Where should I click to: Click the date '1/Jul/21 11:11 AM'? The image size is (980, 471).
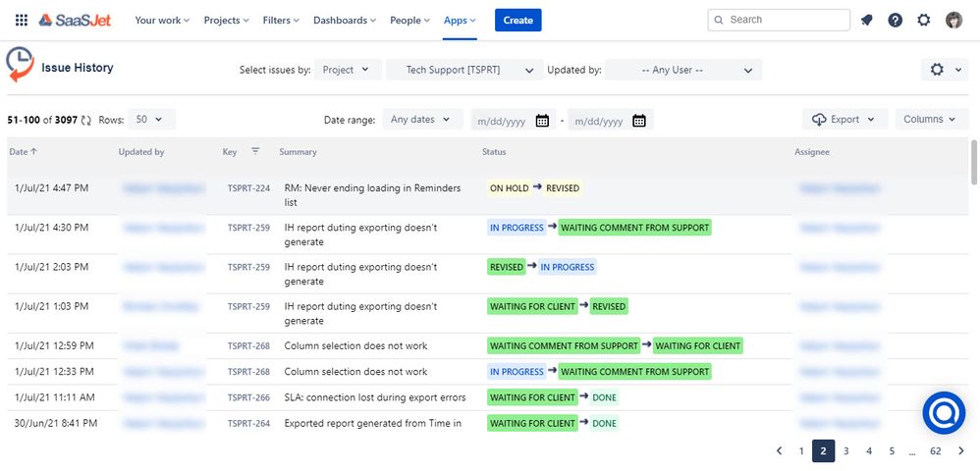(x=54, y=396)
